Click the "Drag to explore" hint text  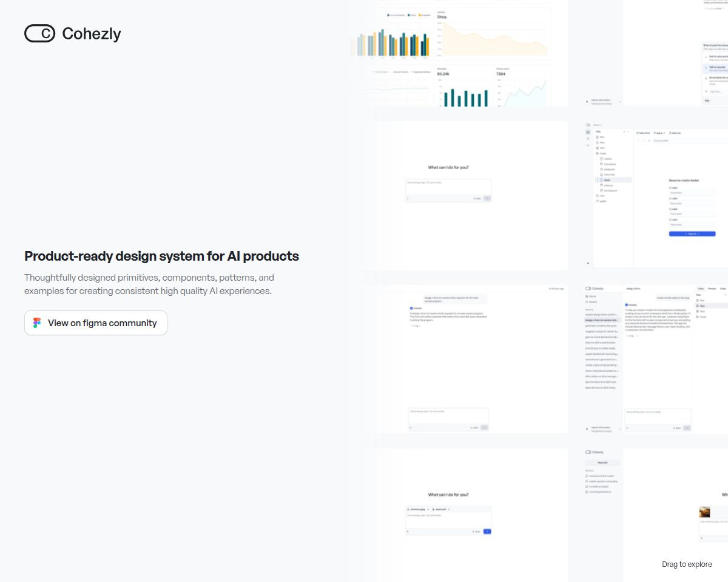tap(687, 564)
